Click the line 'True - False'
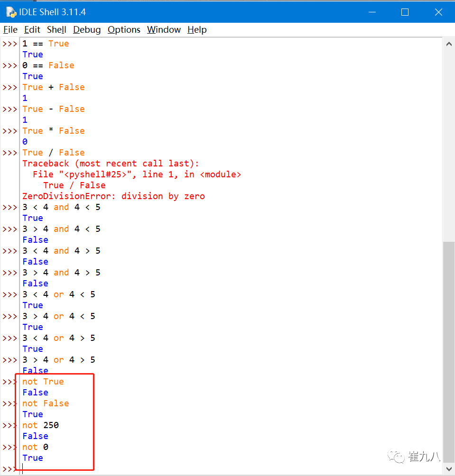455x476 pixels. [x=54, y=110]
